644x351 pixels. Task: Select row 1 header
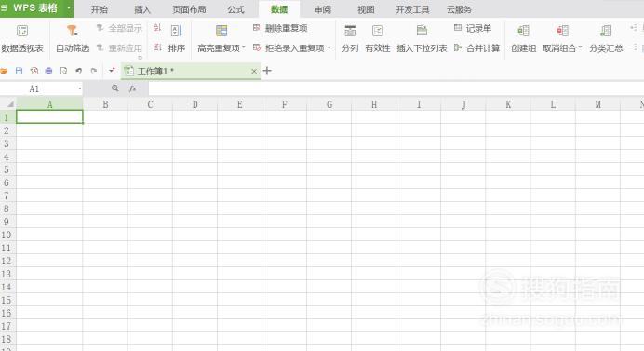[x=7, y=117]
